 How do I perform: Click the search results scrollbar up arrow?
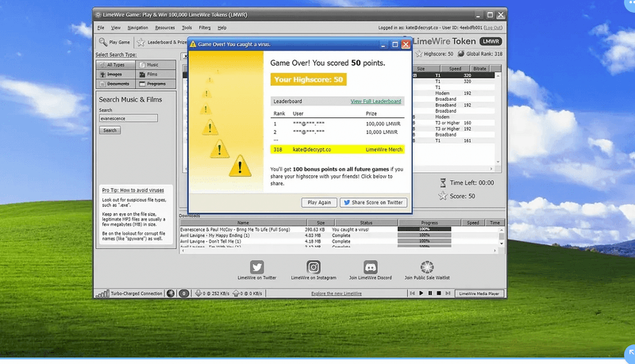pyautogui.click(x=498, y=75)
